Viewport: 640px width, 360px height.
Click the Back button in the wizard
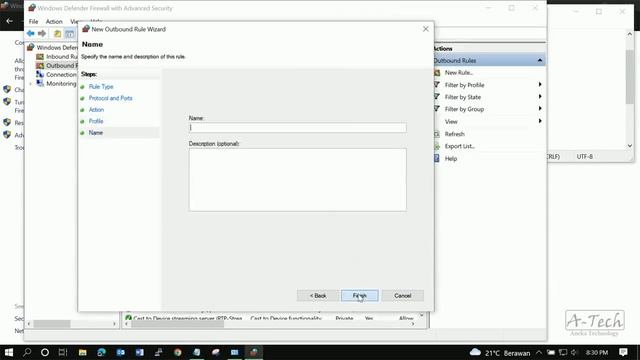click(318, 296)
